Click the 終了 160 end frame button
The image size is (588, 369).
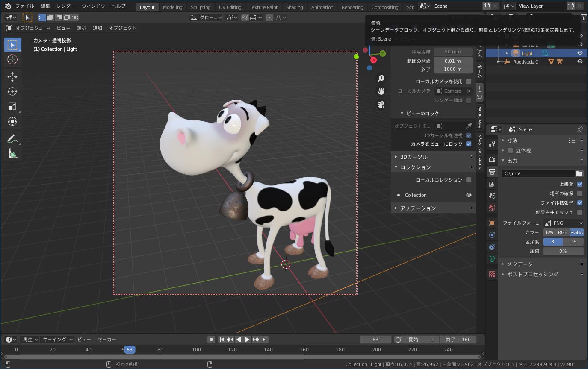coord(458,339)
